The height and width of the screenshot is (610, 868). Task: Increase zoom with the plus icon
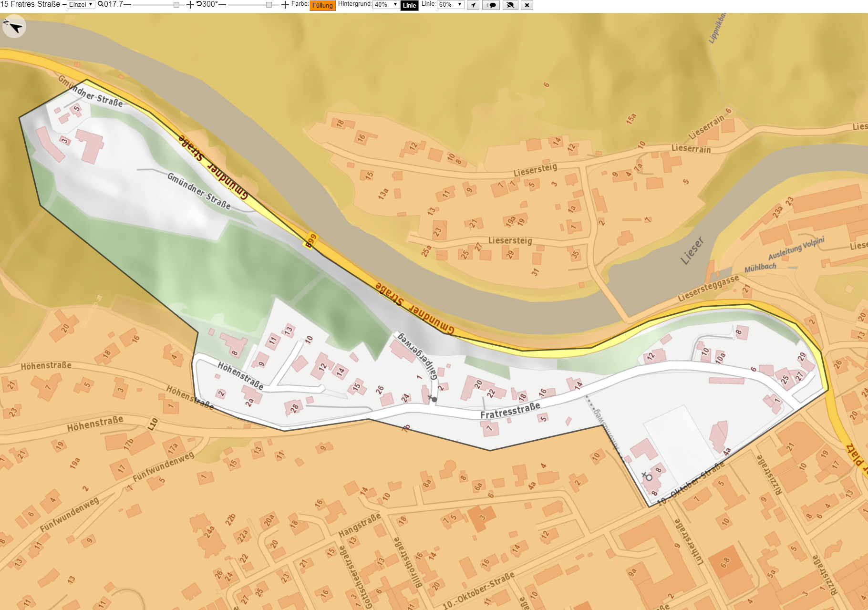pos(190,5)
